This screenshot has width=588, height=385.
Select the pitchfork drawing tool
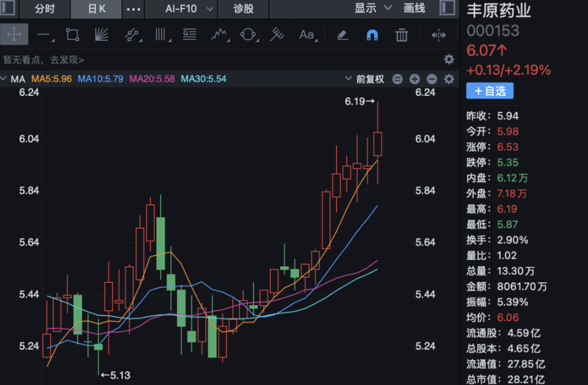(277, 35)
